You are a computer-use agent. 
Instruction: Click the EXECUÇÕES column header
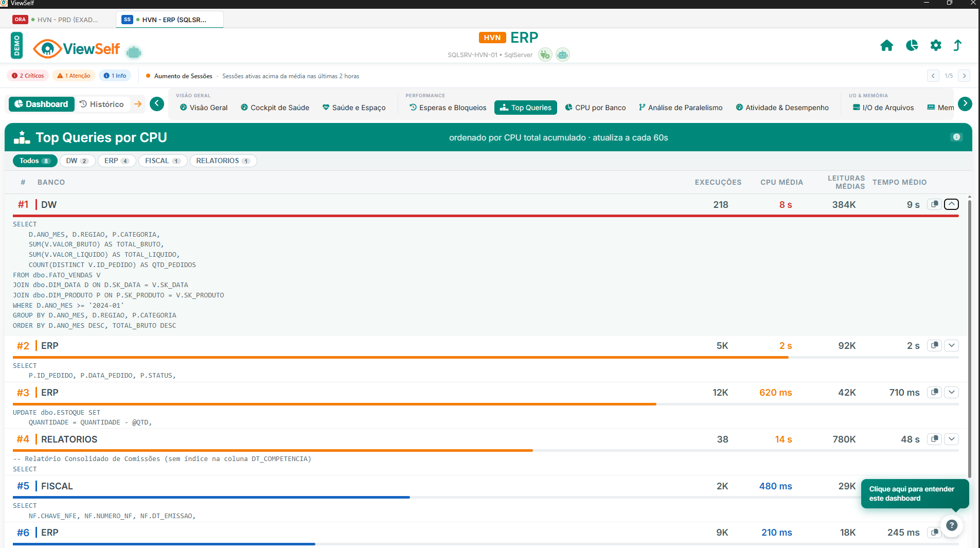coord(718,182)
